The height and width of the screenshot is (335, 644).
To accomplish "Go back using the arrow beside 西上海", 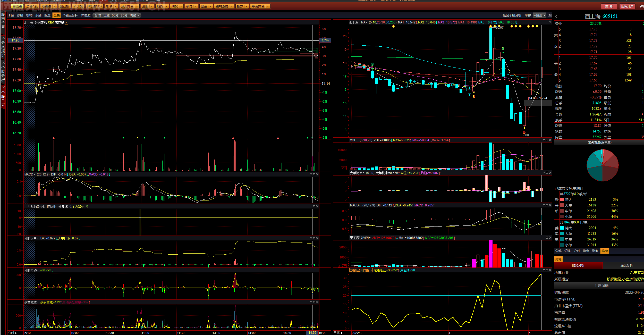I will (x=556, y=16).
